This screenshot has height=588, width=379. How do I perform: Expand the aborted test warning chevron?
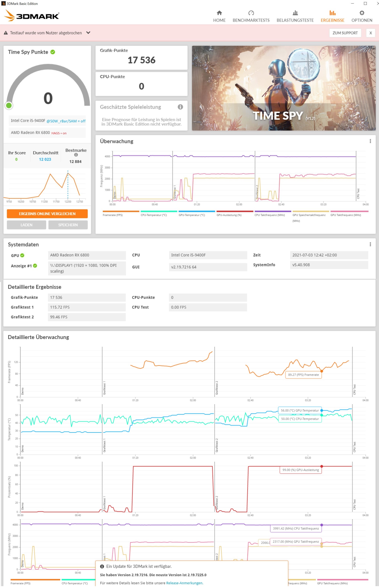(88, 33)
